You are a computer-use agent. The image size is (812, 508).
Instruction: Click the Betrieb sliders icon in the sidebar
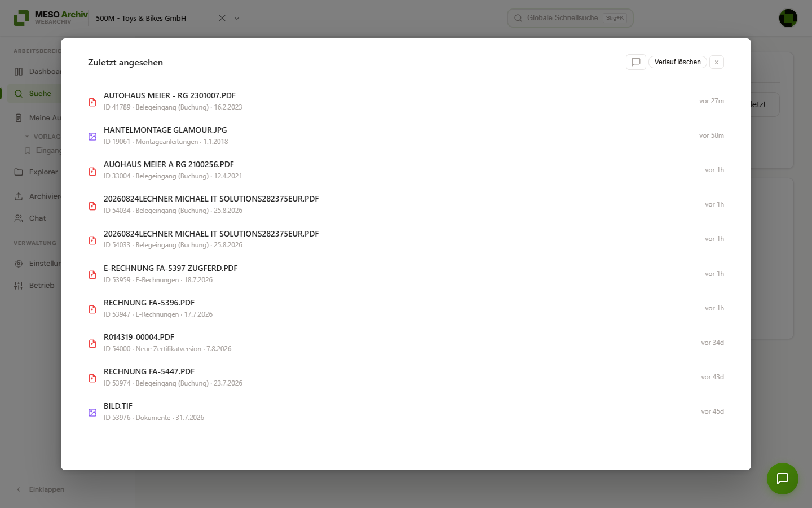tap(19, 286)
